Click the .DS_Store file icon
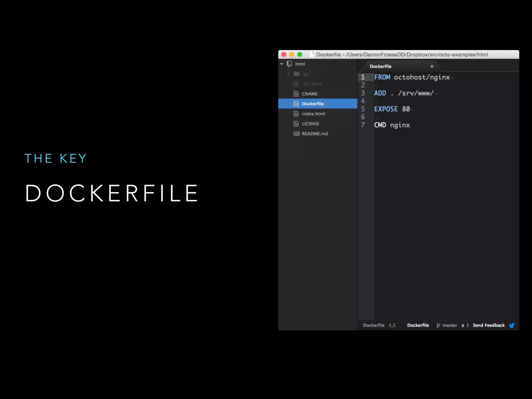 point(296,84)
